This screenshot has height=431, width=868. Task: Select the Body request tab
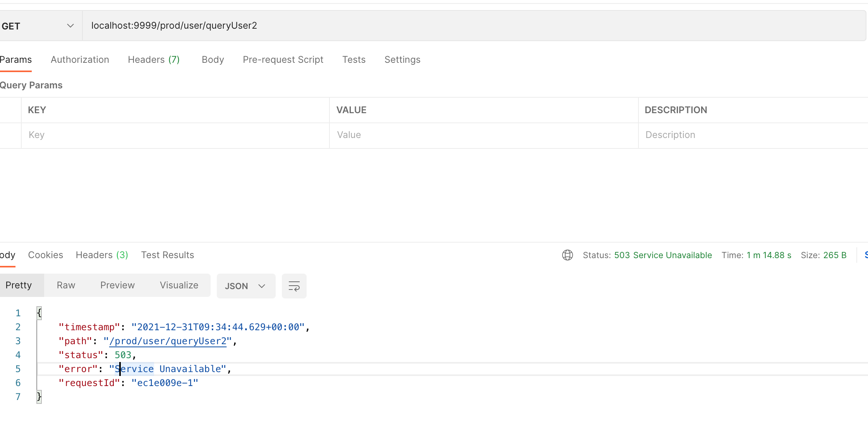tap(213, 60)
